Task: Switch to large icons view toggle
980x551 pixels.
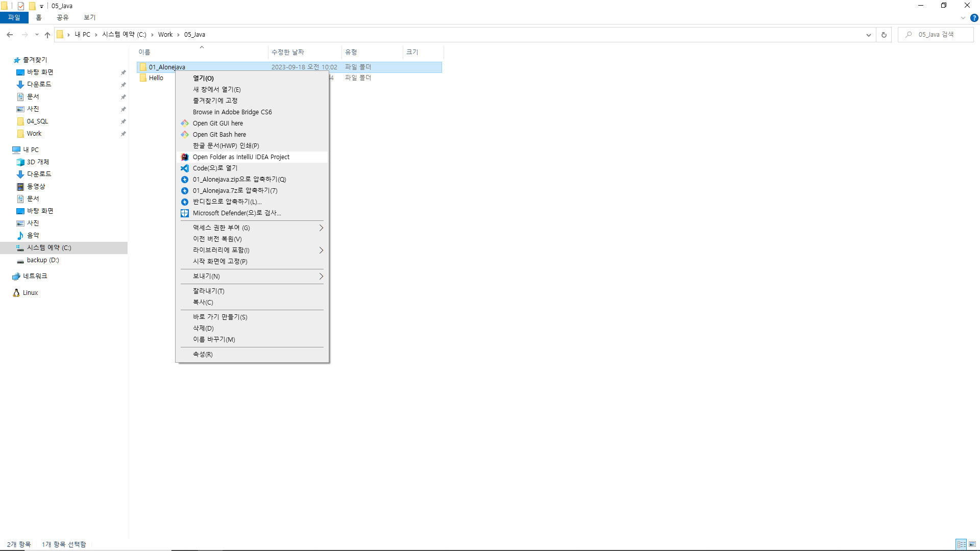Action: click(x=972, y=544)
